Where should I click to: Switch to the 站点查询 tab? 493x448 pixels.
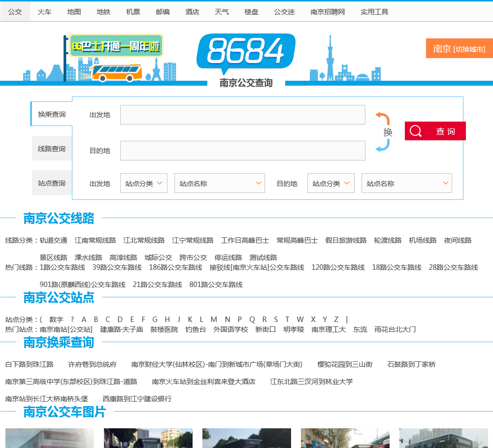[x=52, y=183]
